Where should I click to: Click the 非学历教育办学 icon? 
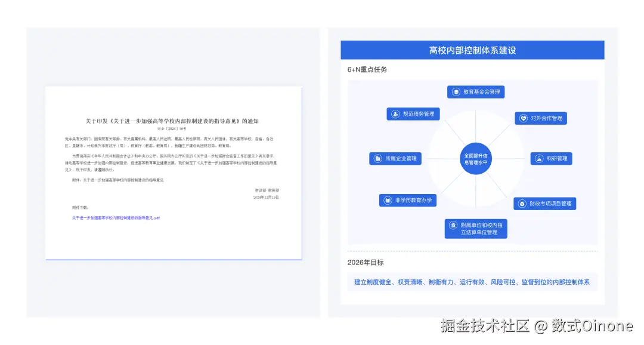point(388,200)
